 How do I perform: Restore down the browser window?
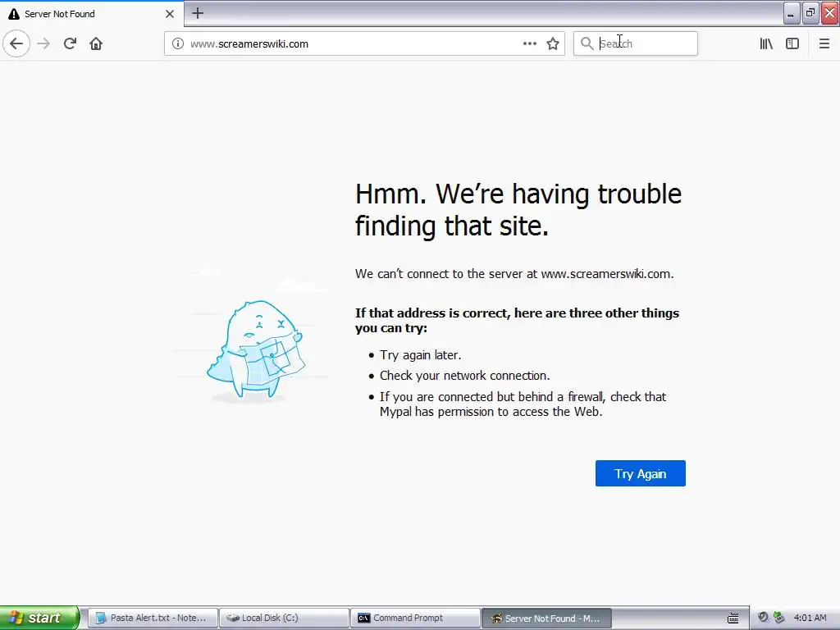810,13
